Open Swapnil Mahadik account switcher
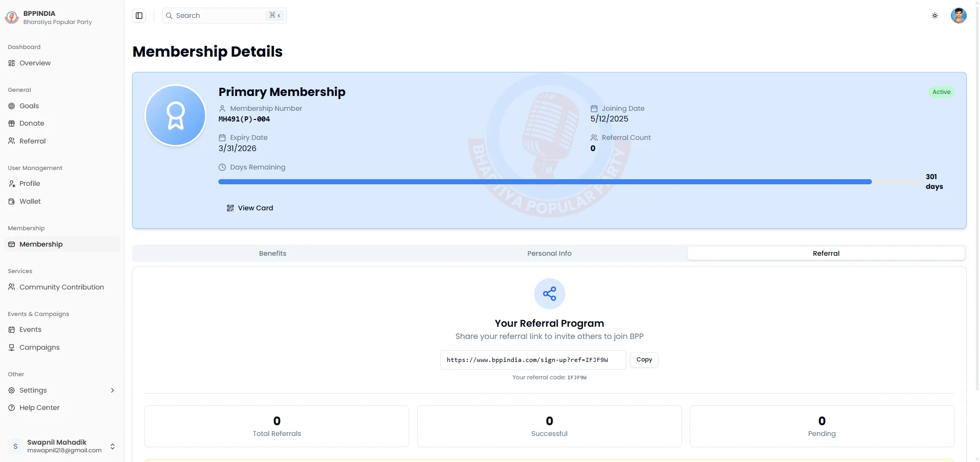980x462 pixels. 62,446
